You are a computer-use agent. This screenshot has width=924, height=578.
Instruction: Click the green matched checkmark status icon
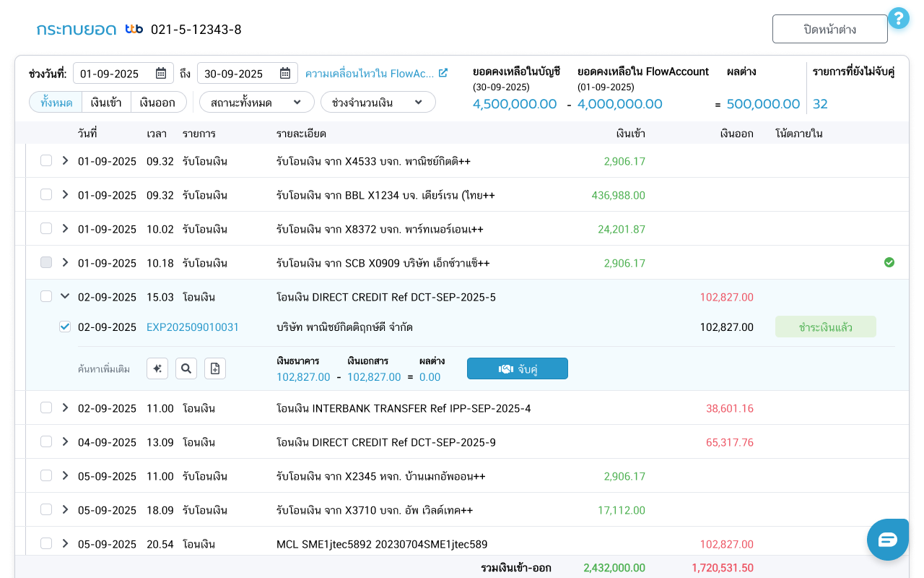(889, 262)
